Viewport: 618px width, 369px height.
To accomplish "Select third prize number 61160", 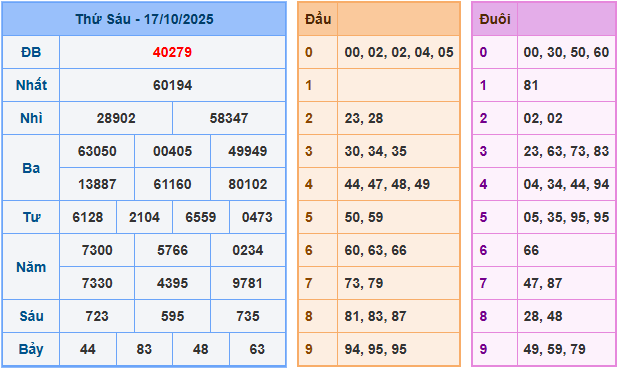I will 172,184.
